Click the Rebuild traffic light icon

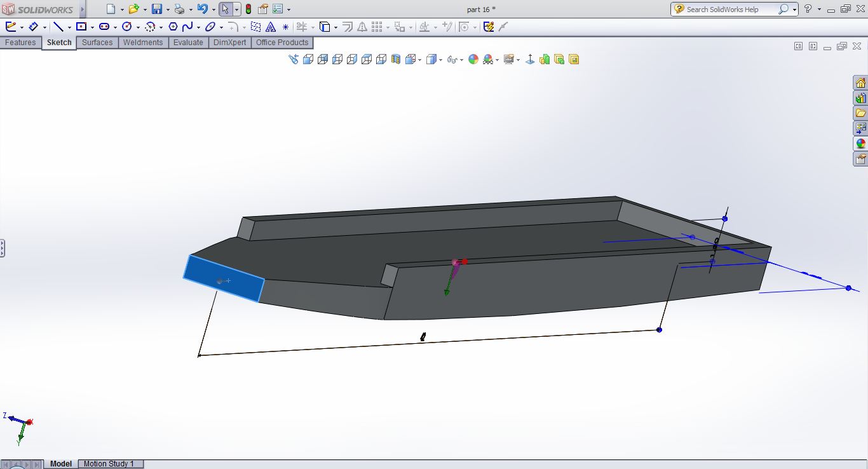click(x=248, y=9)
